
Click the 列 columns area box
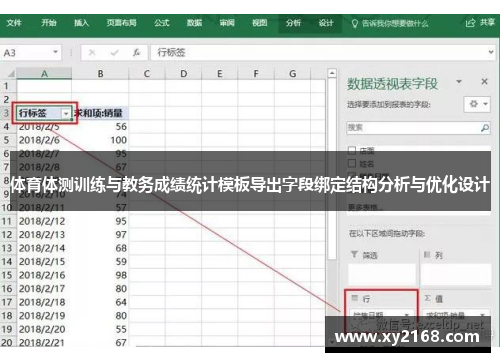(x=456, y=274)
